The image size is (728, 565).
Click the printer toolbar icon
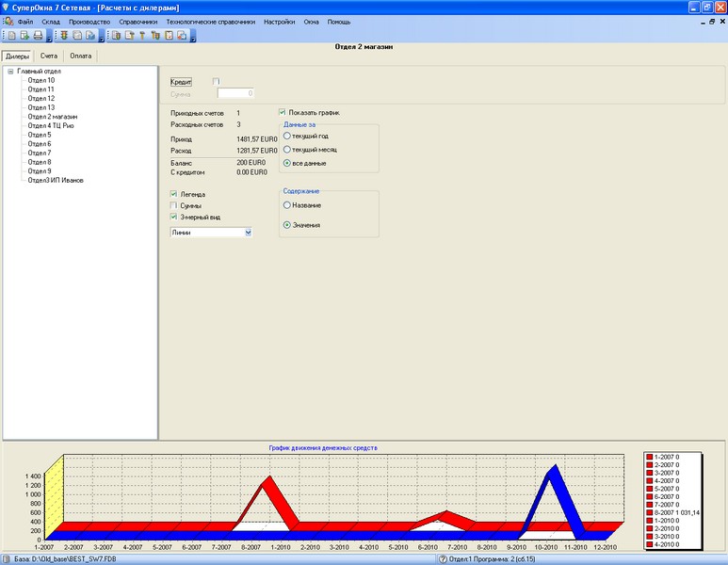(38, 35)
